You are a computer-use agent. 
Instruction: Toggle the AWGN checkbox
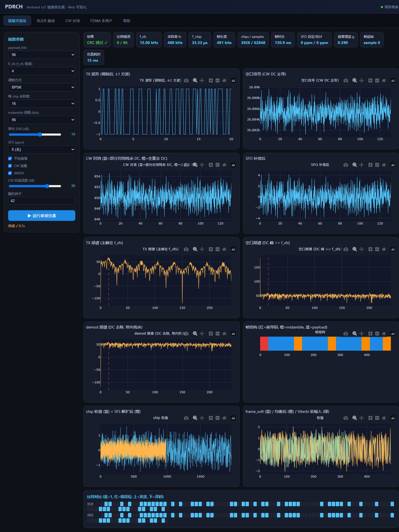pos(10,173)
